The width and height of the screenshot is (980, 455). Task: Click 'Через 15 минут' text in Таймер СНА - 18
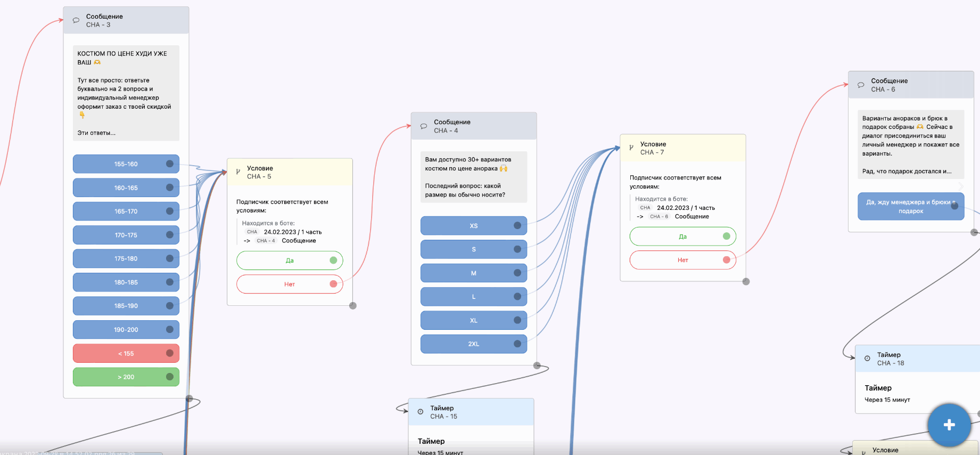coord(887,400)
